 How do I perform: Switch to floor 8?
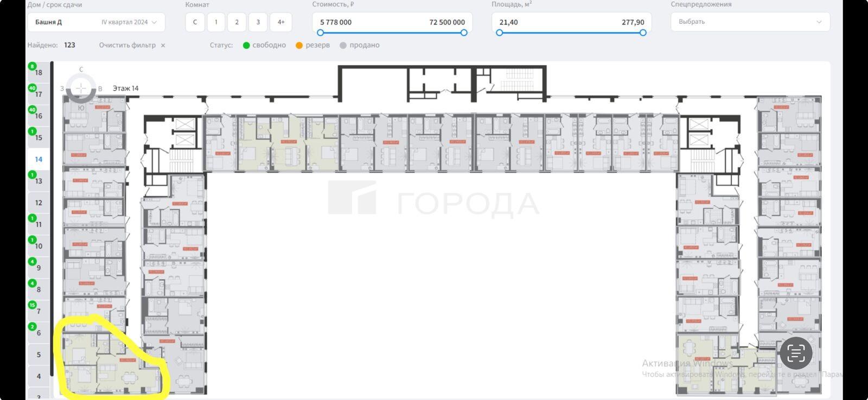point(38,289)
